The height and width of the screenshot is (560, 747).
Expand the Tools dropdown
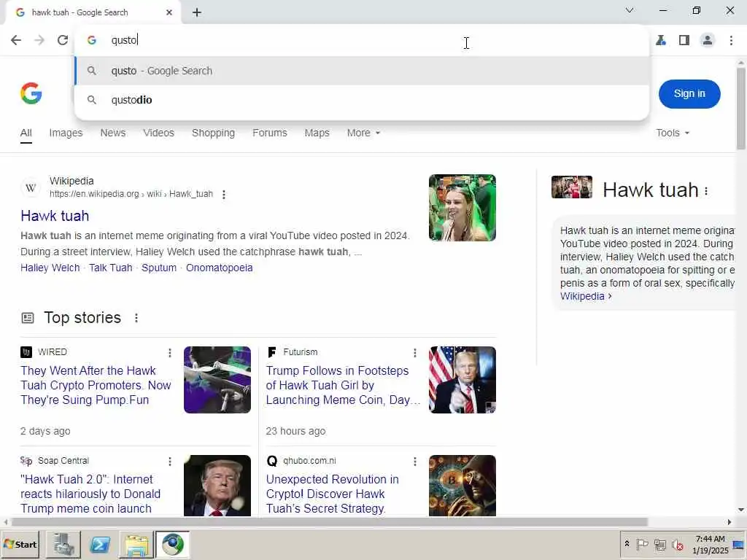pos(672,133)
